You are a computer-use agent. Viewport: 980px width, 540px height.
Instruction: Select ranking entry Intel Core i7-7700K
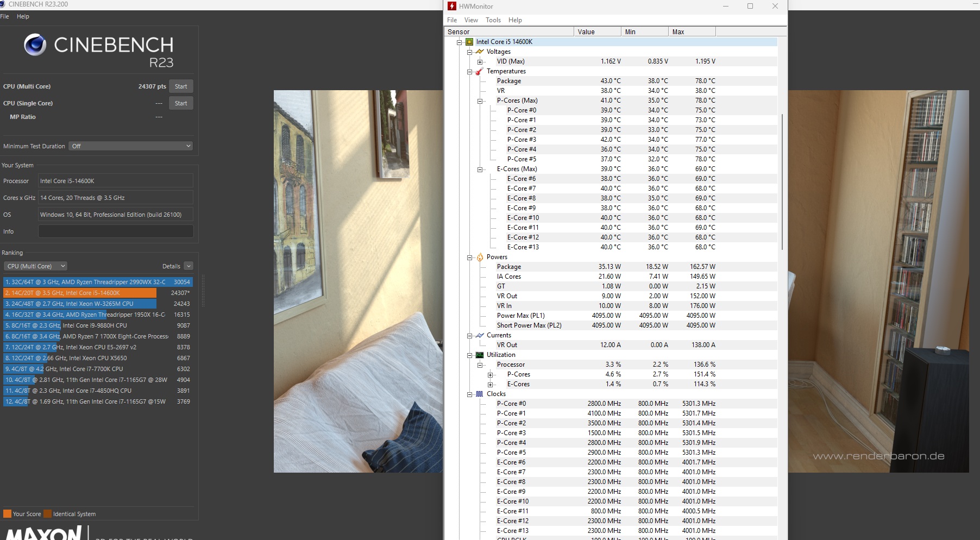(98, 369)
